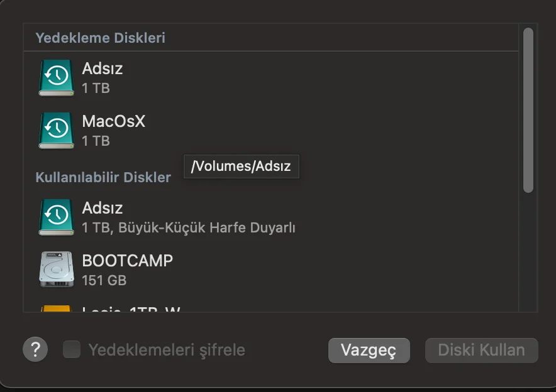
Task: Open help with the question mark button
Action: [x=35, y=349]
